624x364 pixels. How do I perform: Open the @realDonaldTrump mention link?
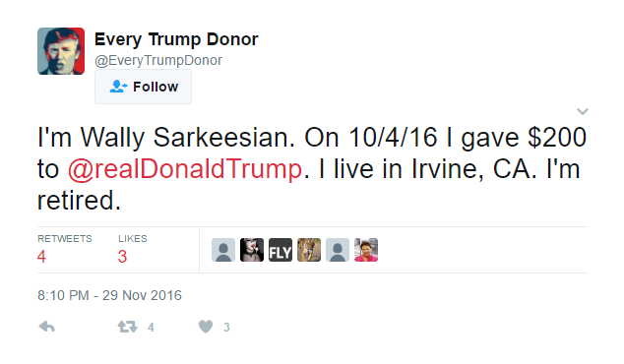[x=185, y=169]
